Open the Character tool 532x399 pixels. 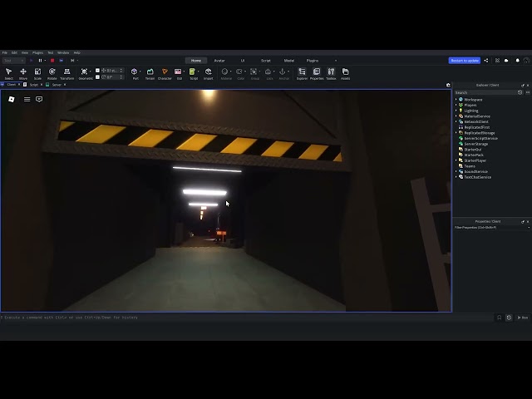tap(165, 74)
